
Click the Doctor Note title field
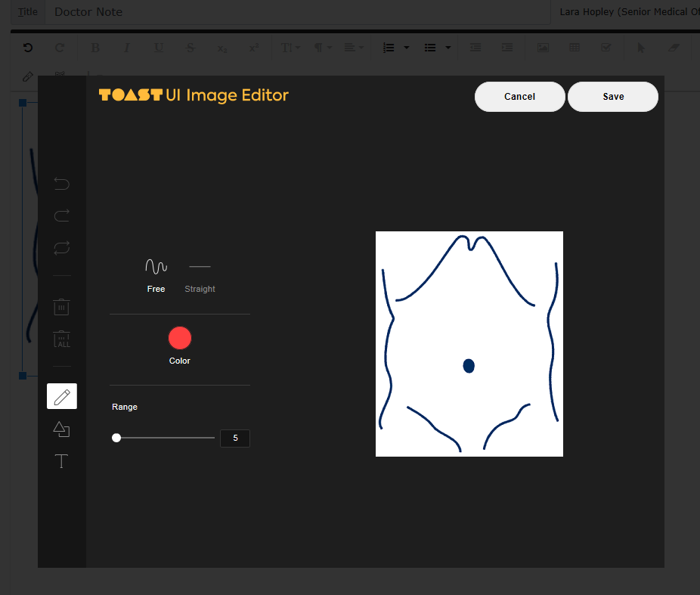click(x=295, y=12)
